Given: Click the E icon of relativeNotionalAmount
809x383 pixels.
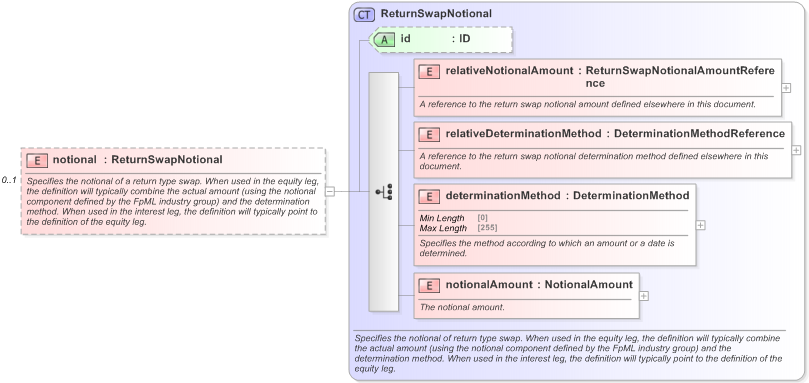Looking at the screenshot, I should point(429,71).
